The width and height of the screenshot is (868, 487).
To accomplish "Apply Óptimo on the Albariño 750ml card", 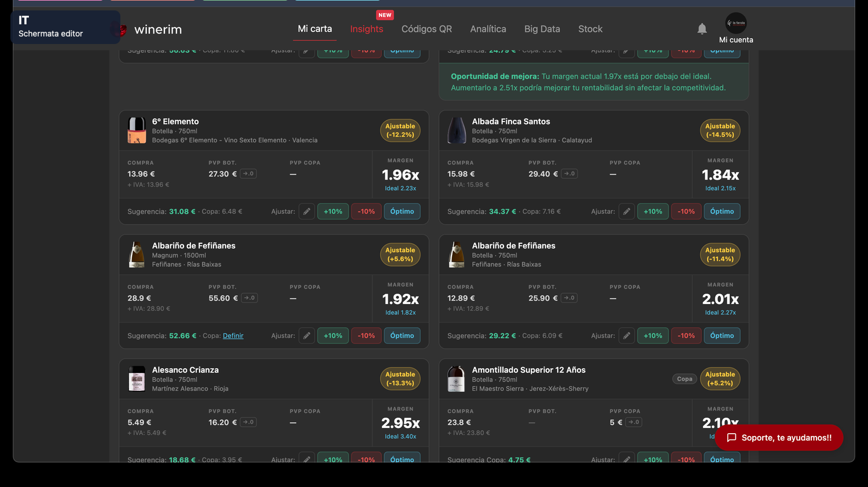I will tap(722, 336).
